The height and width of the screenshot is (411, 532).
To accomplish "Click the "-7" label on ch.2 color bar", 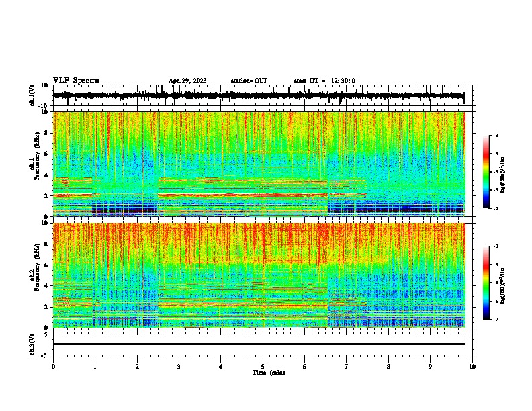I will (x=496, y=319).
